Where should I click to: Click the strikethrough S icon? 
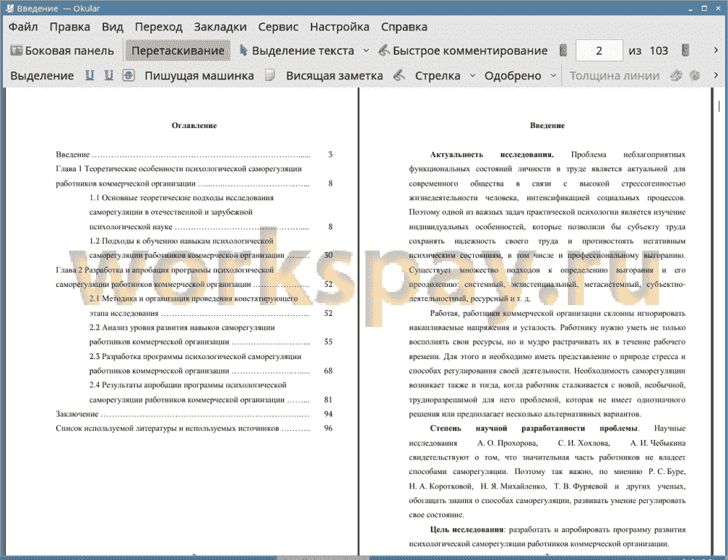click(x=129, y=75)
